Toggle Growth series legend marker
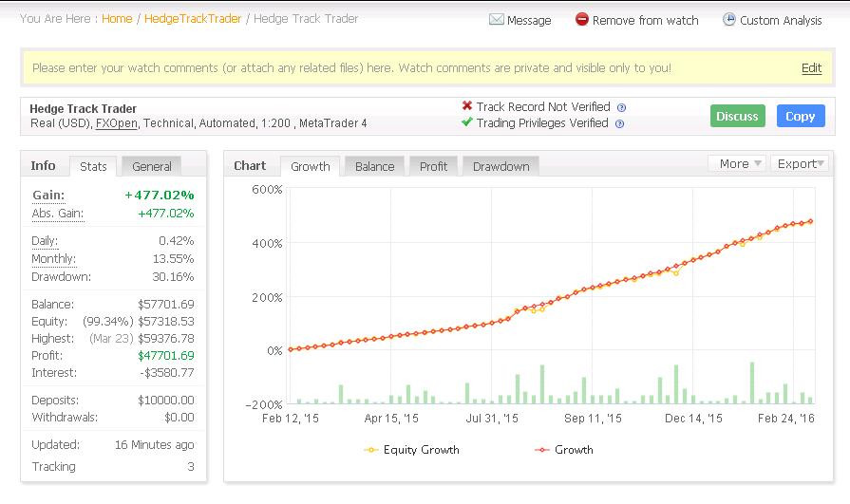This screenshot has height=504, width=850. pyautogui.click(x=542, y=450)
